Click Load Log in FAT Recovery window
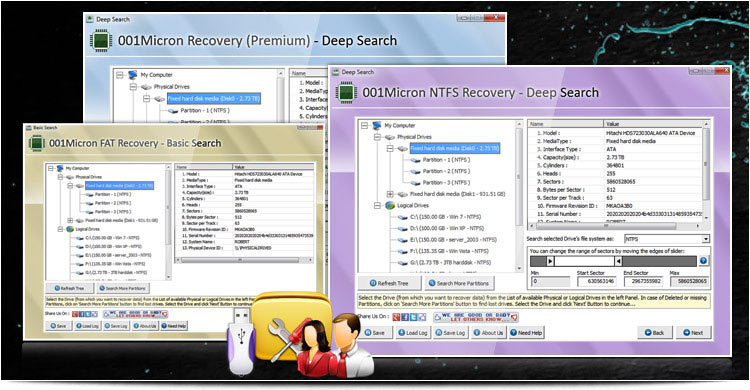The image size is (750, 390). pos(88,326)
